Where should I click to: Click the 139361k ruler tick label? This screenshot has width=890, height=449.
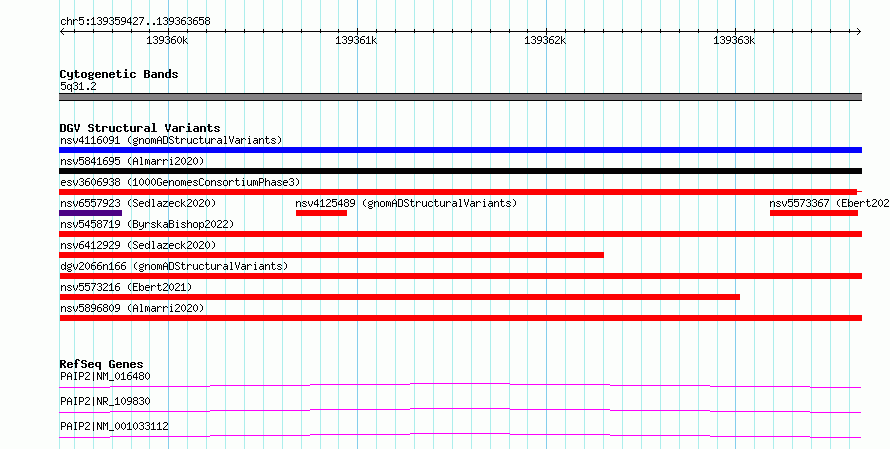[356, 40]
